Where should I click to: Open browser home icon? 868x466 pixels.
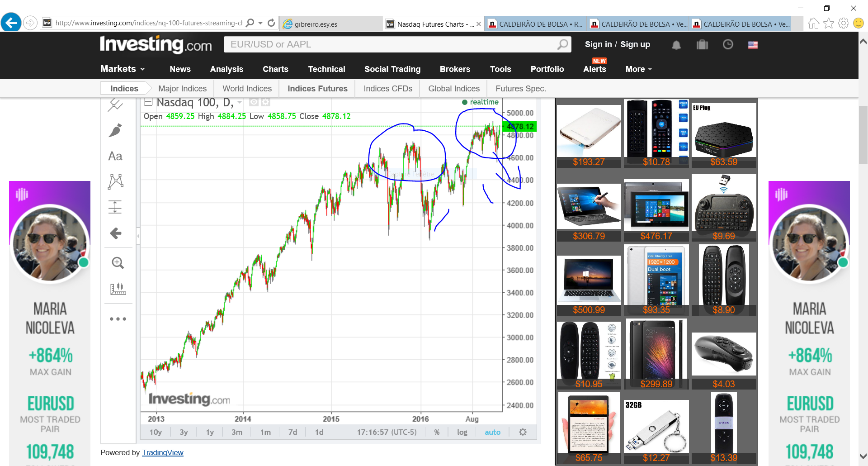click(813, 23)
